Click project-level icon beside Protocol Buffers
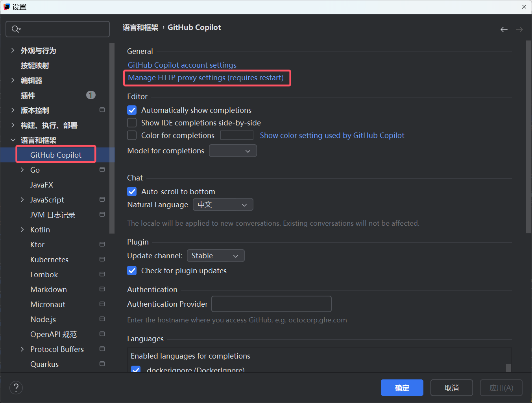Screen dimensions: 532x403 102,349
